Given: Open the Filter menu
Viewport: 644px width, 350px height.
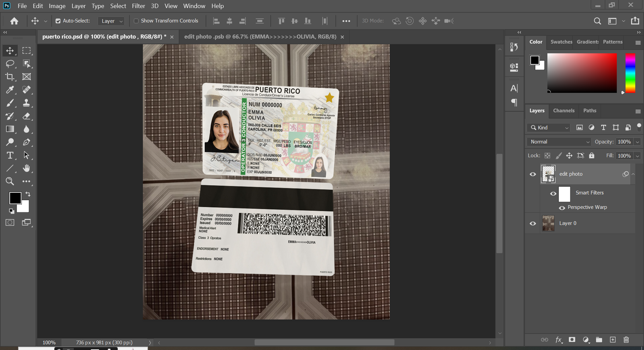Looking at the screenshot, I should coord(138,6).
